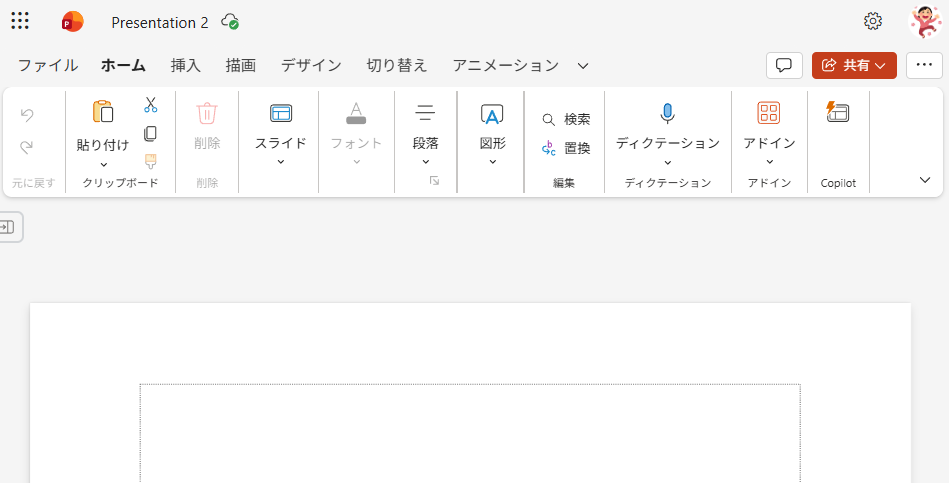
Task: Open the app launcher waffle grid
Action: tap(20, 21)
